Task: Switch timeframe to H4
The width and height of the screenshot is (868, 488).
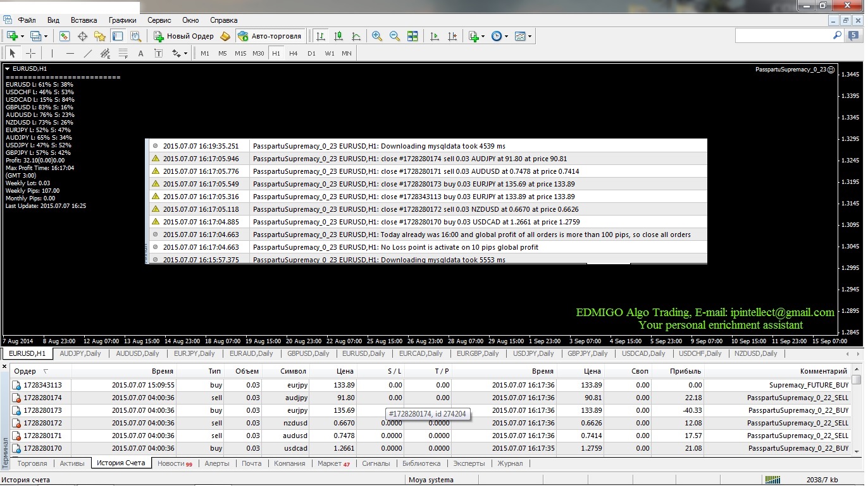Action: [x=294, y=53]
